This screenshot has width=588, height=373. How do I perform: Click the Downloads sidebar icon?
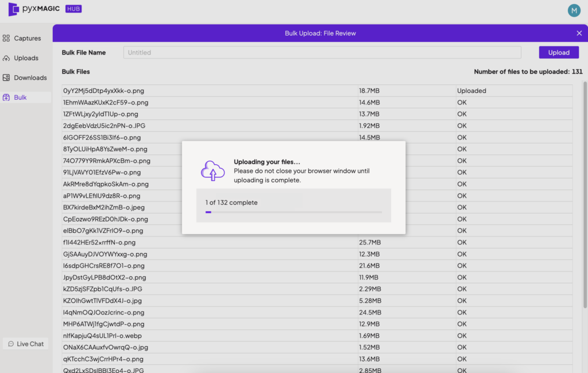point(6,77)
